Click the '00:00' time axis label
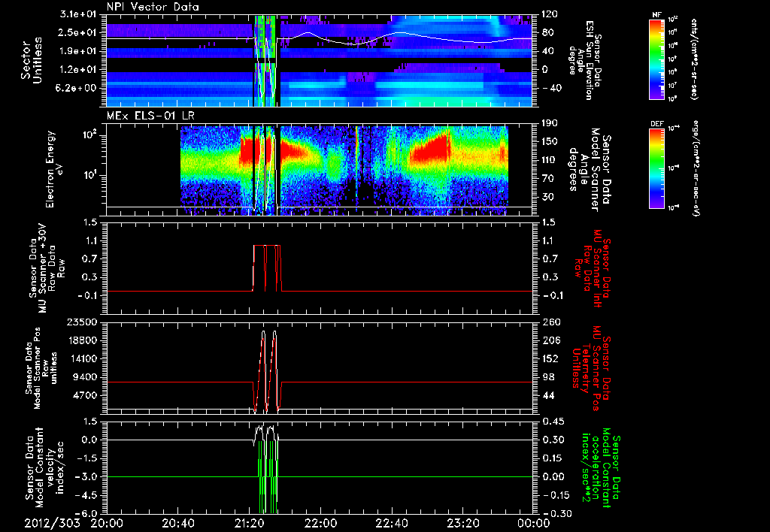770x532 pixels. (533, 524)
